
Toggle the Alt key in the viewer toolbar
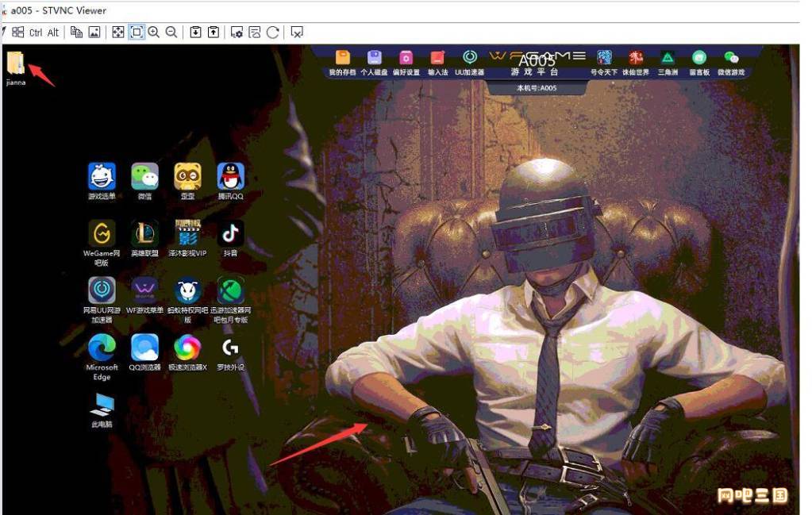[x=53, y=33]
